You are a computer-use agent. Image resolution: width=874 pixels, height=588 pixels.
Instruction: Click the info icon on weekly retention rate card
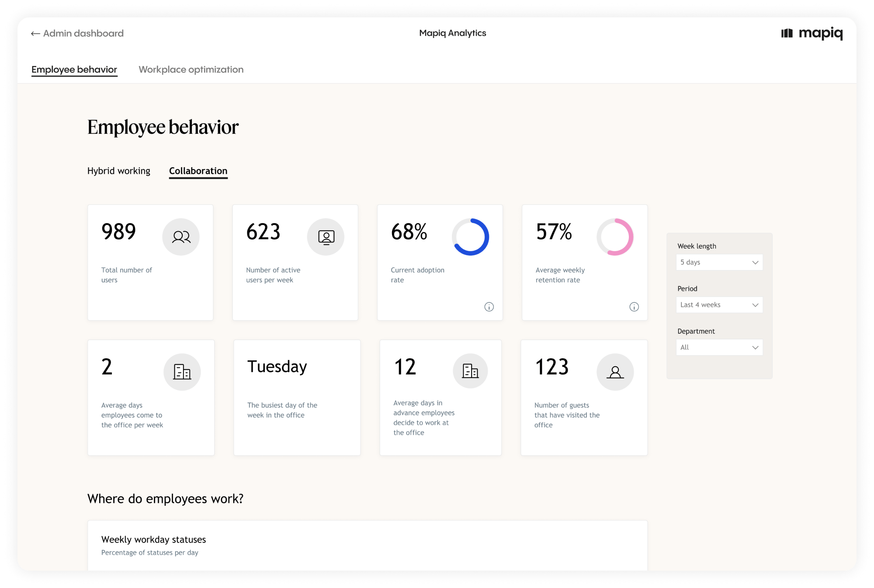coord(634,307)
